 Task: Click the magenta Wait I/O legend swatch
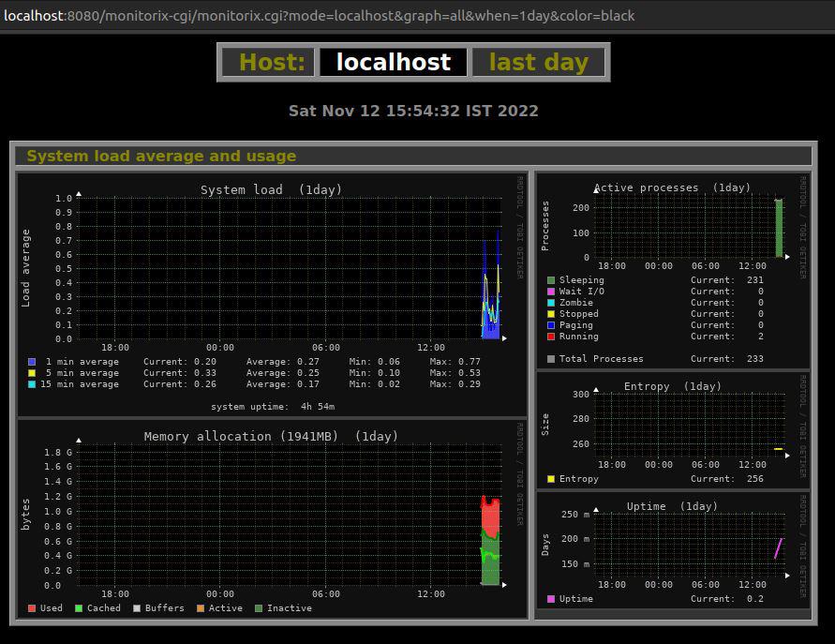point(551,292)
